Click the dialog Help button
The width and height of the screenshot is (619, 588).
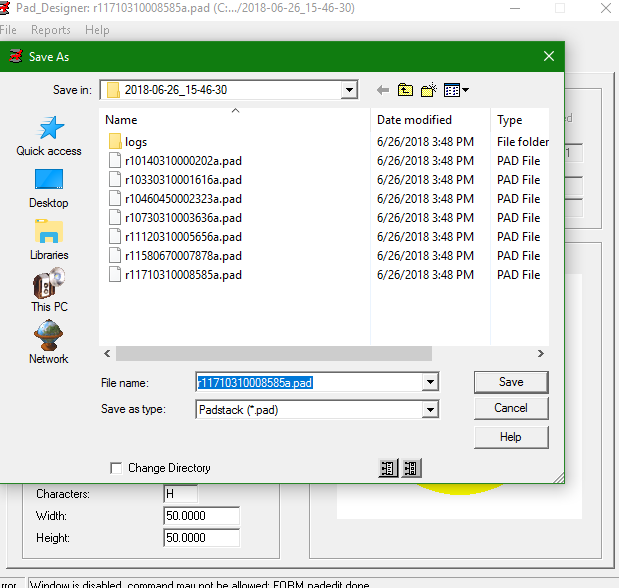[511, 437]
